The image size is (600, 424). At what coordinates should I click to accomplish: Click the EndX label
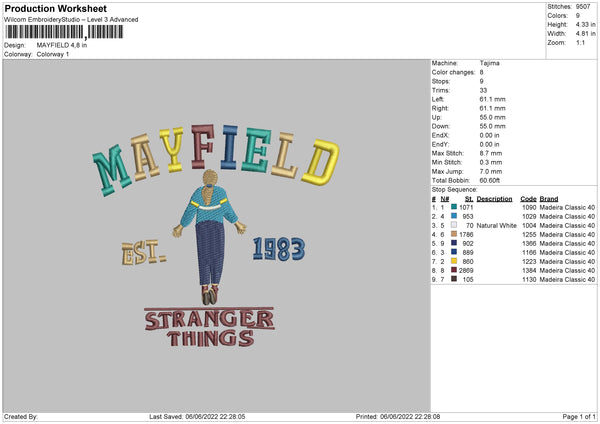tap(440, 135)
